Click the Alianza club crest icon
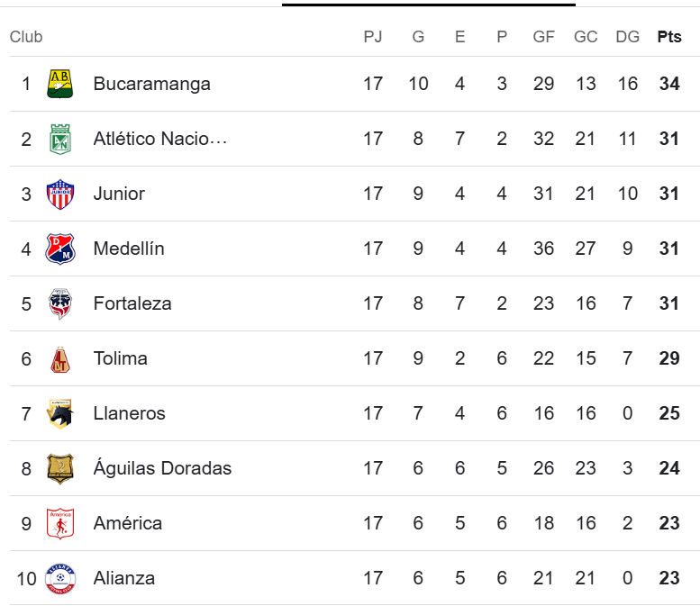The width and height of the screenshot is (700, 606). (x=60, y=578)
